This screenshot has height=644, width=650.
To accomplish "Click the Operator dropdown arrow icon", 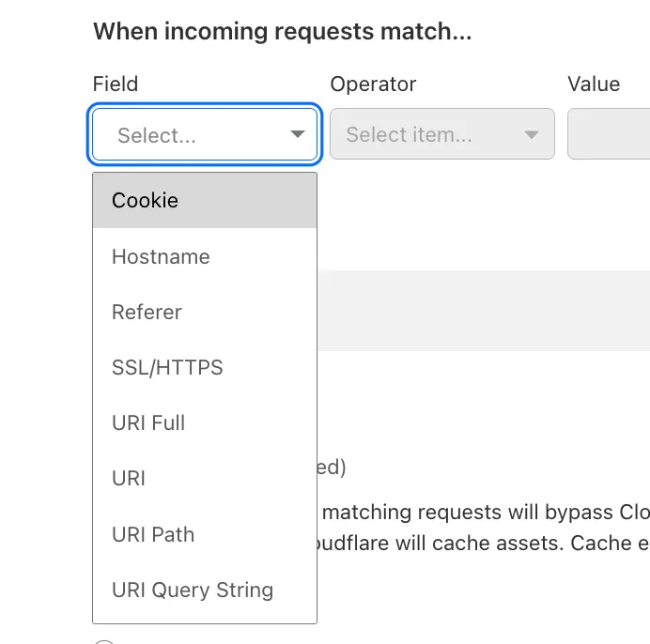I will pyautogui.click(x=532, y=135).
